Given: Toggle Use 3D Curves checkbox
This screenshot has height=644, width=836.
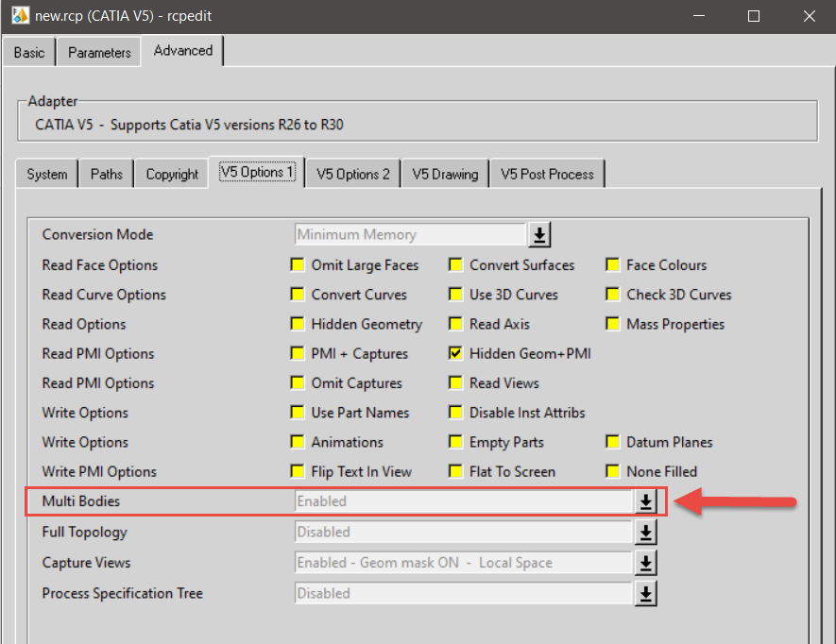Looking at the screenshot, I should (455, 295).
